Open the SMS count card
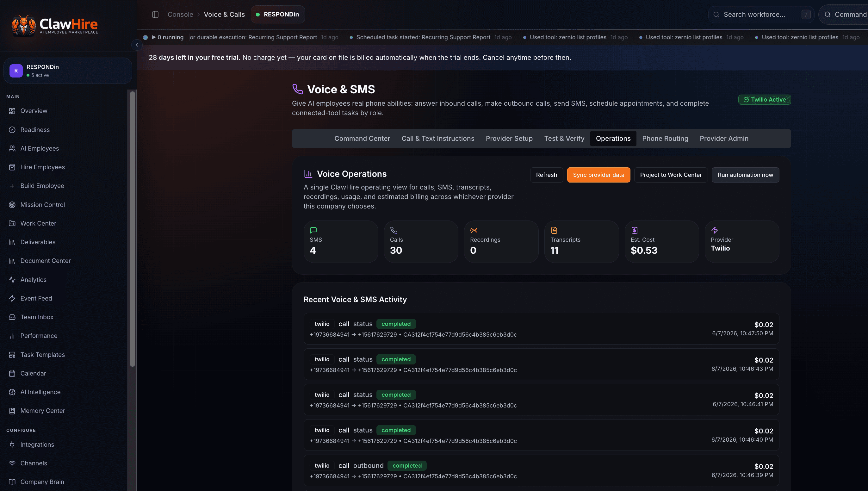 click(x=341, y=242)
